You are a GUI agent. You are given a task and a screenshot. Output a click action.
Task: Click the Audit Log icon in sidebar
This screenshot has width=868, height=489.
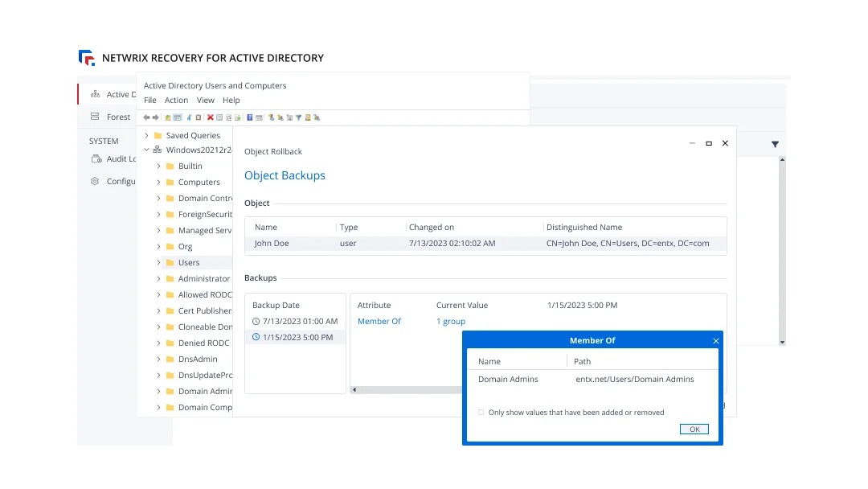(96, 159)
